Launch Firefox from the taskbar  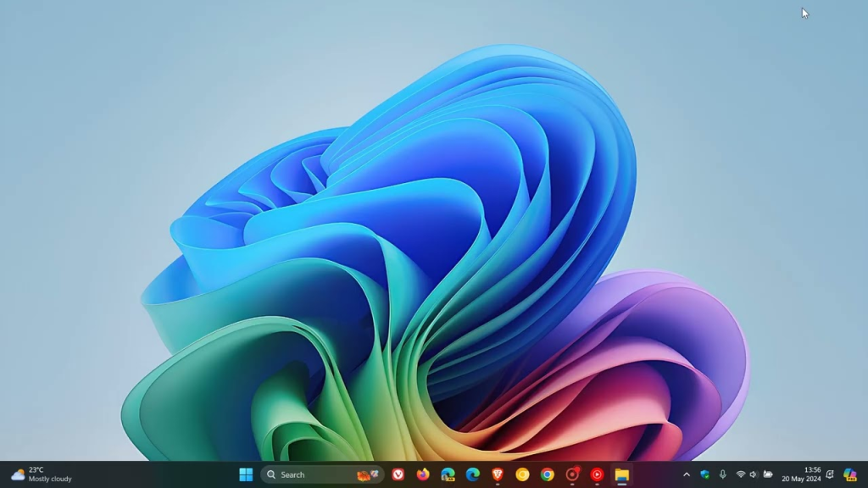[423, 474]
